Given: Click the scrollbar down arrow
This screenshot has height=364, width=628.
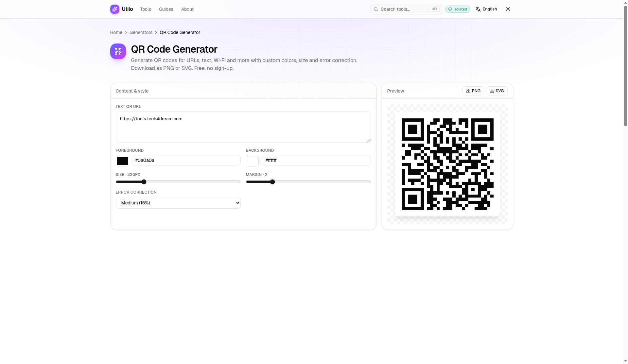Looking at the screenshot, I should [625, 361].
